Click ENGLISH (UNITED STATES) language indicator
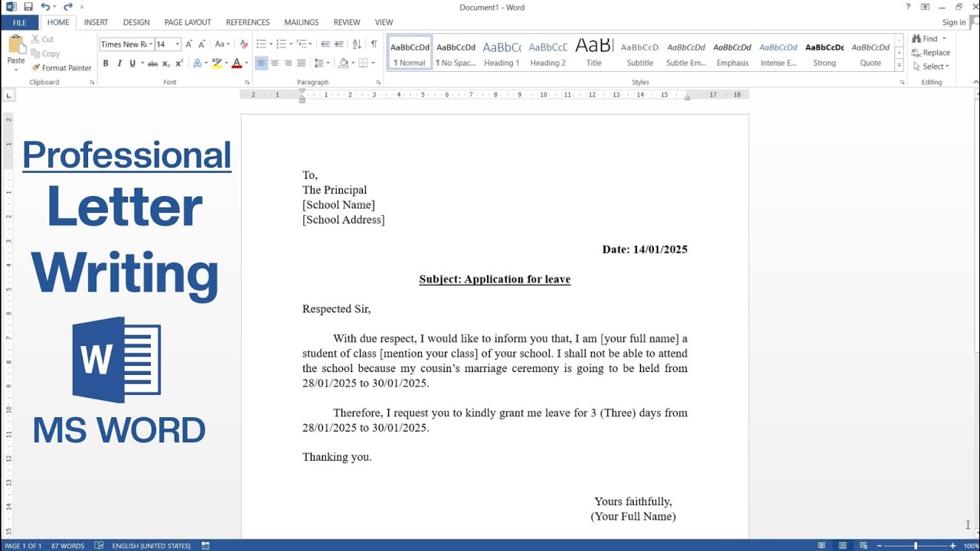This screenshot has width=980, height=551. [x=152, y=546]
